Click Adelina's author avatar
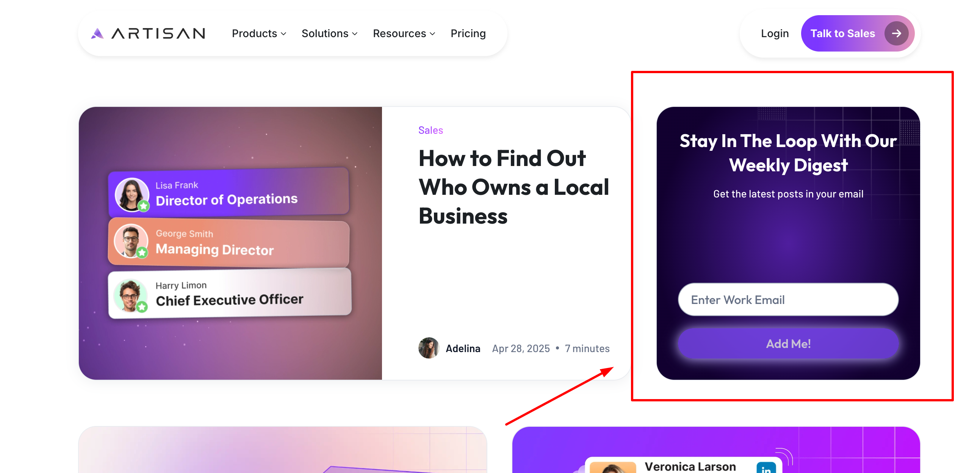Screen dimensions: 980x473 point(428,348)
